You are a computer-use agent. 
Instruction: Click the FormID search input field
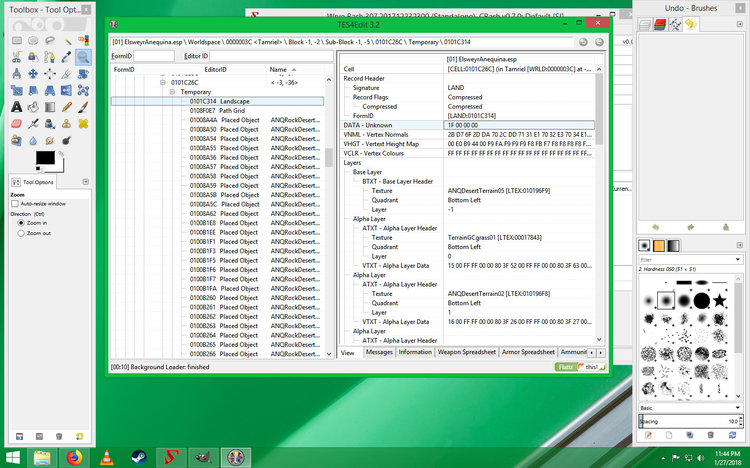[154, 56]
